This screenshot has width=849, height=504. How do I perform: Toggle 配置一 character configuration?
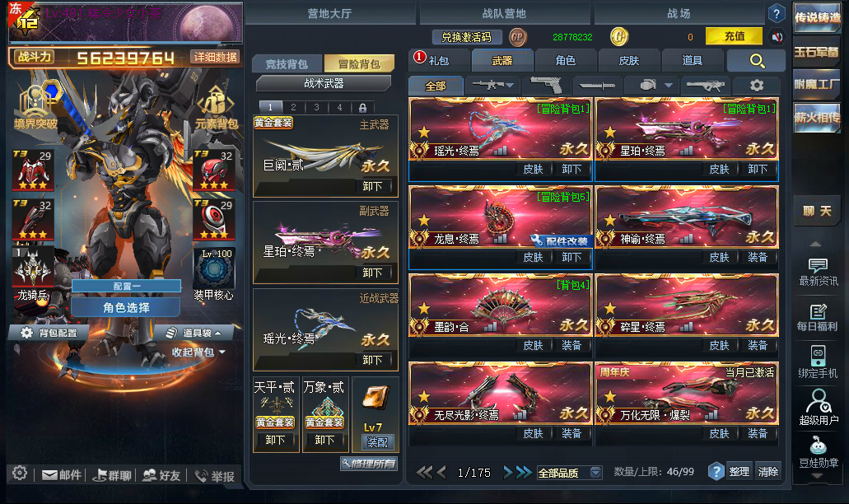126,286
